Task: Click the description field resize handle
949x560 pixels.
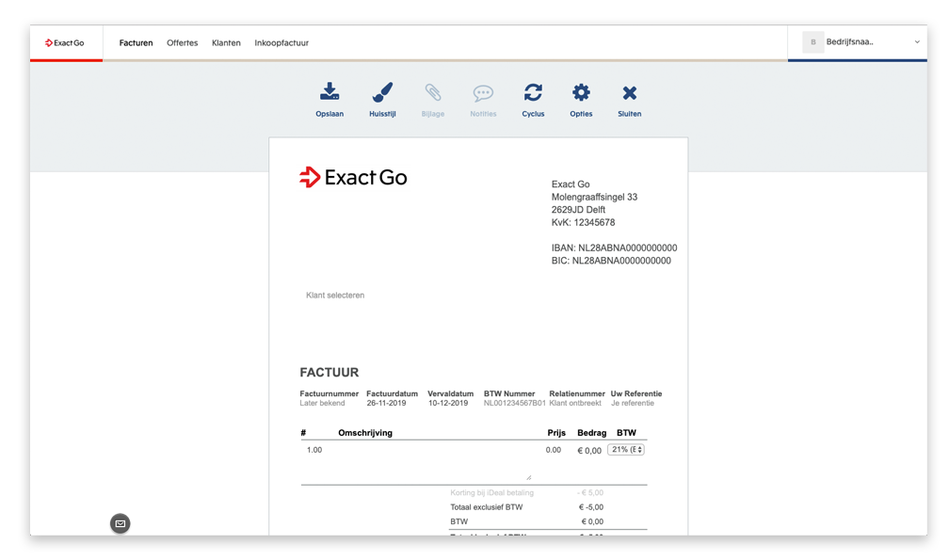Action: (x=529, y=478)
